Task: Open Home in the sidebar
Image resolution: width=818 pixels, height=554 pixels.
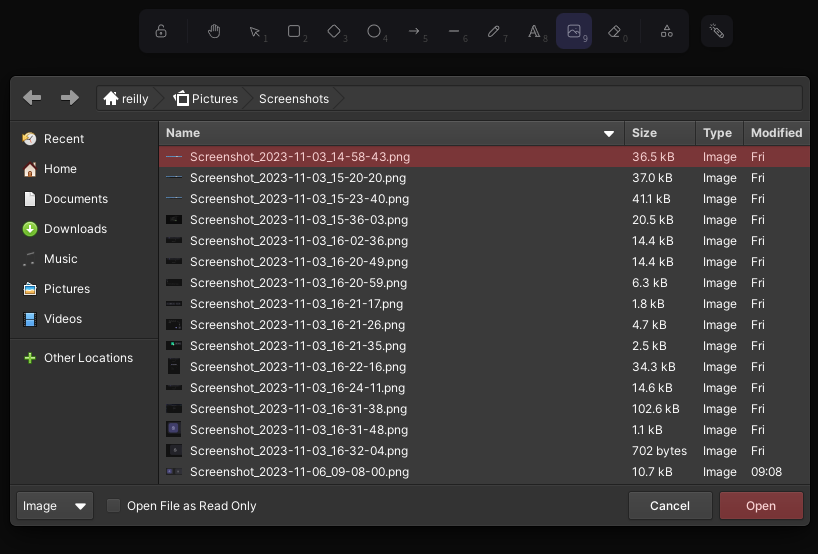Action: [x=83, y=168]
